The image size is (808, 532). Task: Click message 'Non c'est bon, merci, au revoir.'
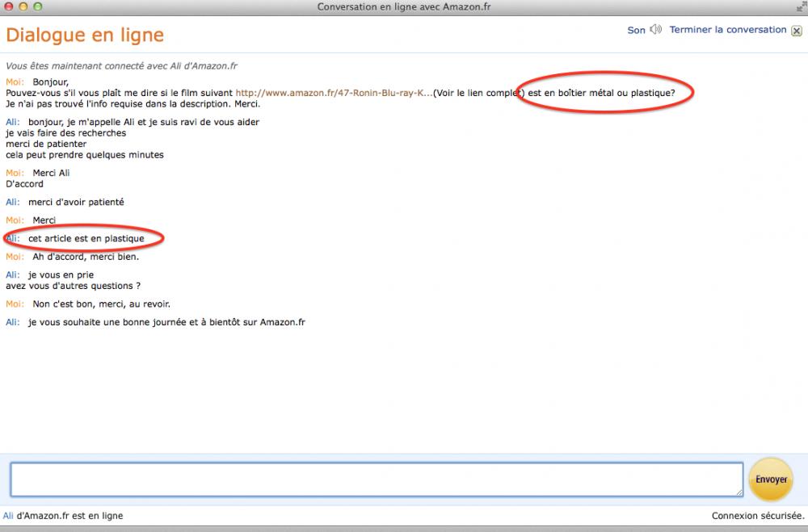[x=102, y=304]
